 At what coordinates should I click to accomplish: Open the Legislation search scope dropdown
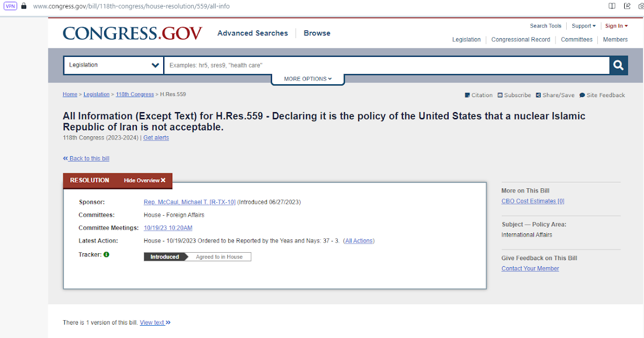[x=114, y=65]
